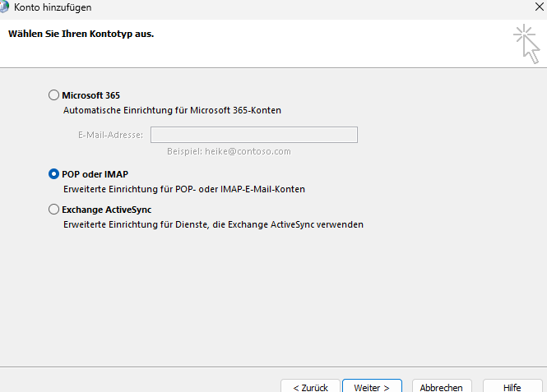Cancel setup with the Abbrechen button
This screenshot has height=392, width=547.
[441, 387]
